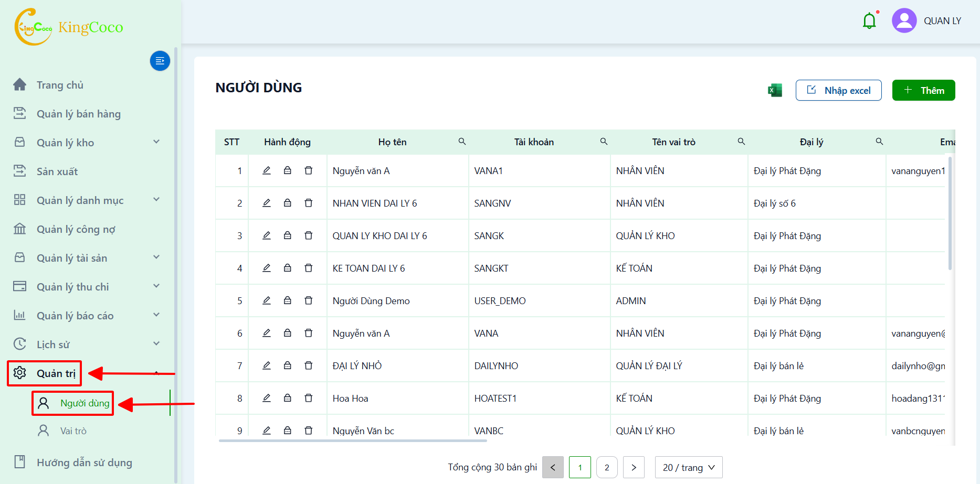The height and width of the screenshot is (484, 980).
Task: Collapse the Quản trị menu
Action: (156, 373)
